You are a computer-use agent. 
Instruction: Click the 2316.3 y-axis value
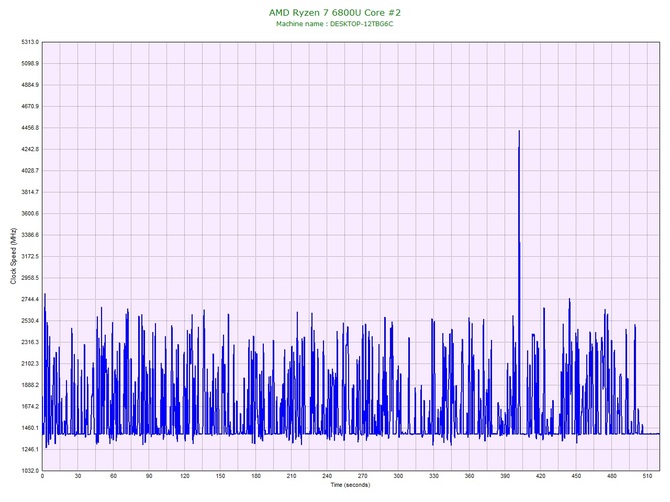click(30, 342)
